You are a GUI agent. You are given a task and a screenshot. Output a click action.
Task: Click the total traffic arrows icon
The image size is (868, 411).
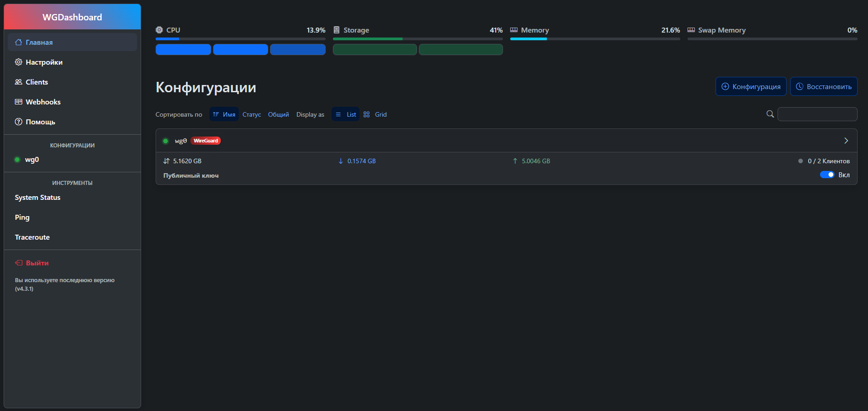click(166, 161)
